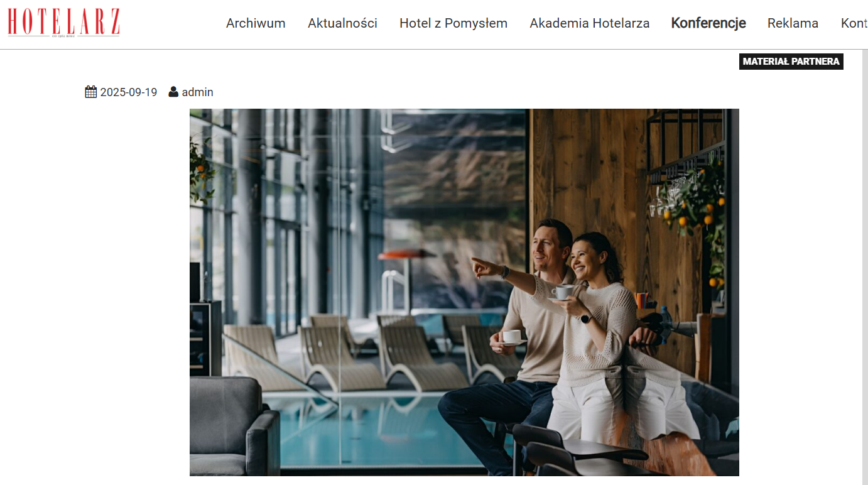The width and height of the screenshot is (868, 485).
Task: Click the Hotelarz magazine logo
Action: coord(63,23)
